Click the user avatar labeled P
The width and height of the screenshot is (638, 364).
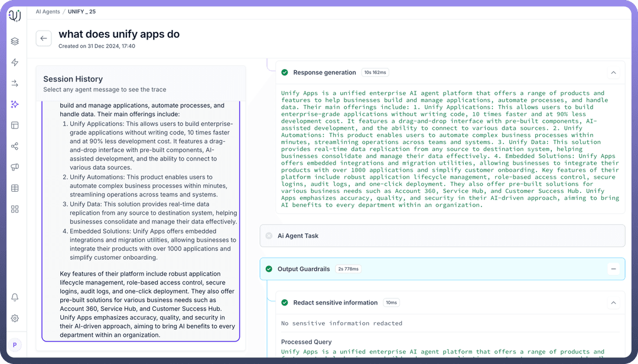point(15,345)
